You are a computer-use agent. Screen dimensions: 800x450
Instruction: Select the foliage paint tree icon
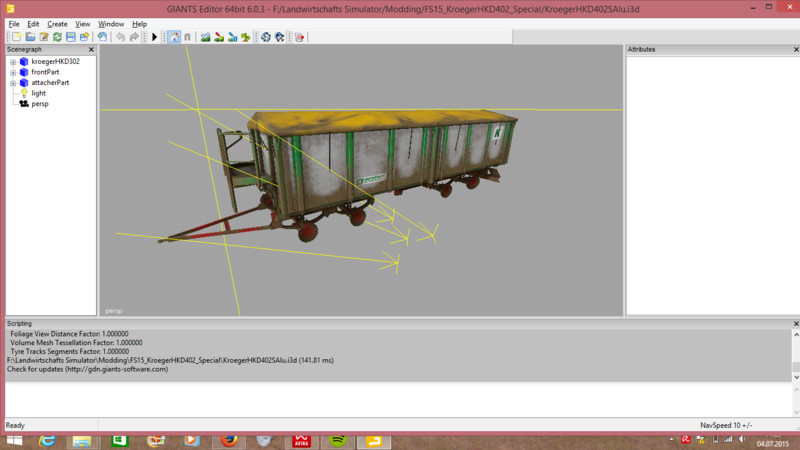pyautogui.click(x=246, y=37)
